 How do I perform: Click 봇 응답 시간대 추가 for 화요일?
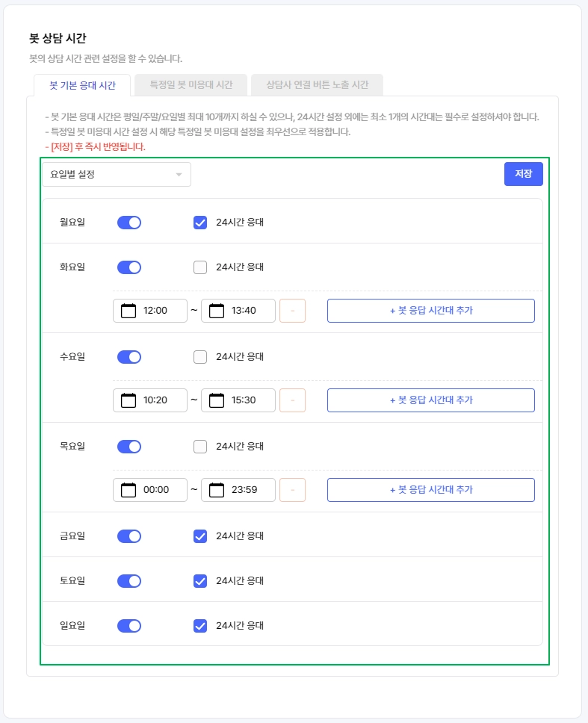coord(431,311)
